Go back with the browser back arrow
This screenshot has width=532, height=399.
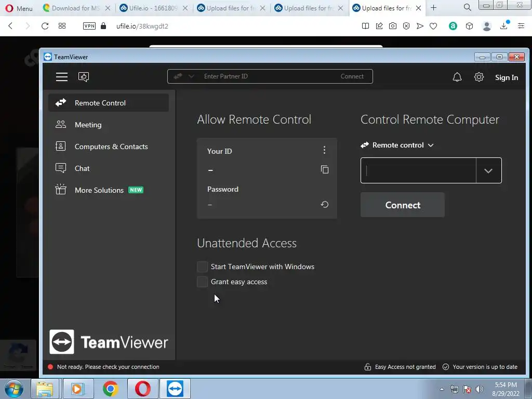pos(10,26)
